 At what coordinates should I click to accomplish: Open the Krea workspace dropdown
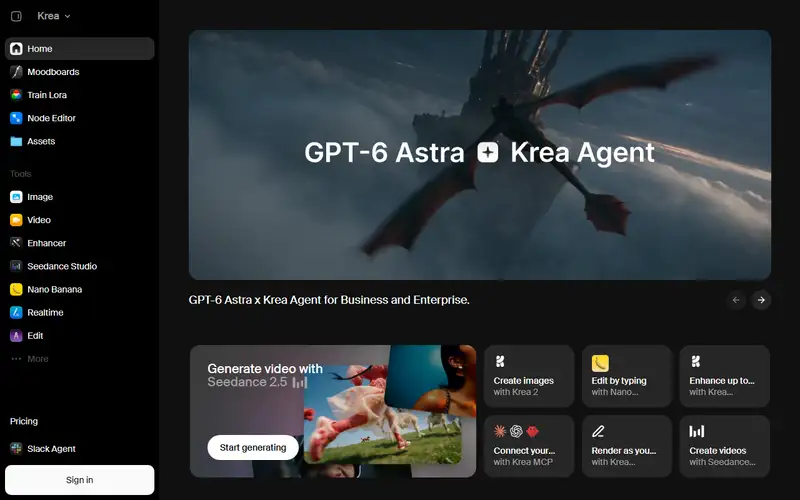click(x=54, y=16)
